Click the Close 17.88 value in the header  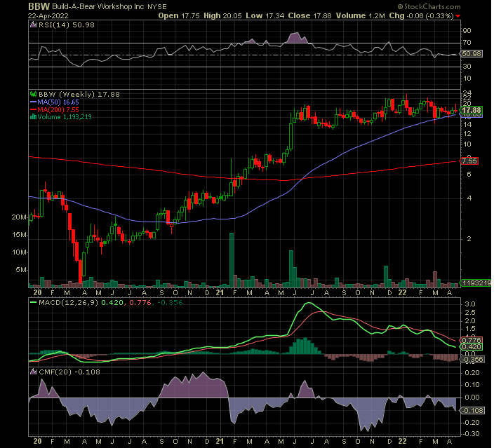[309, 15]
